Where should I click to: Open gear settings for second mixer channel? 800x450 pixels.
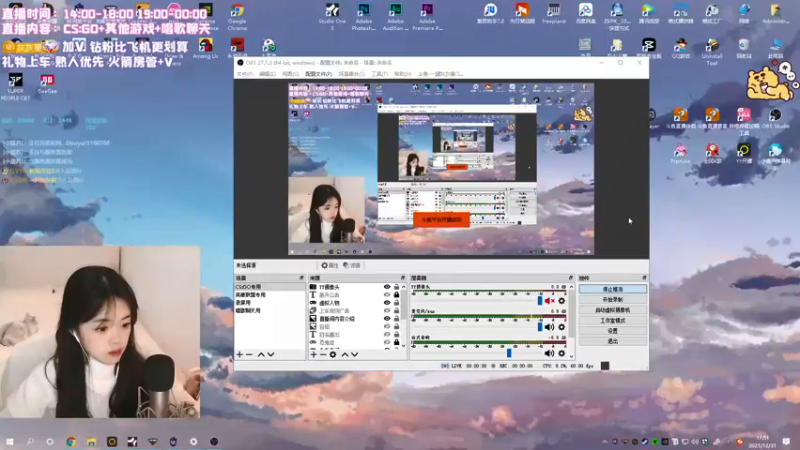coord(562,327)
